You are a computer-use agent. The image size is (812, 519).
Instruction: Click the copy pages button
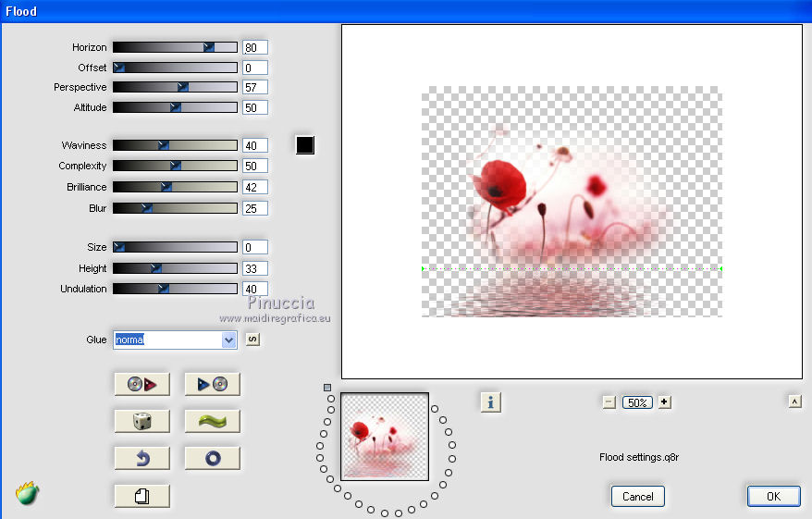point(141,496)
